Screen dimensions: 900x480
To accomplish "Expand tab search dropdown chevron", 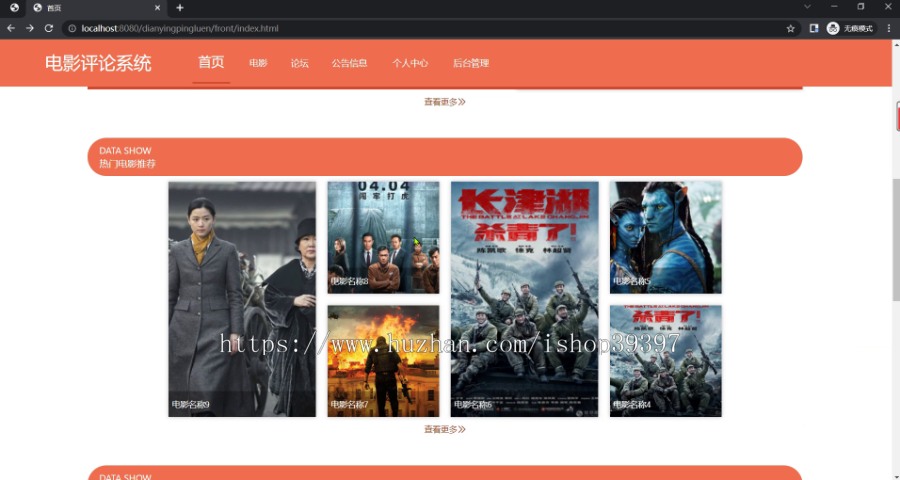I will click(x=807, y=7).
